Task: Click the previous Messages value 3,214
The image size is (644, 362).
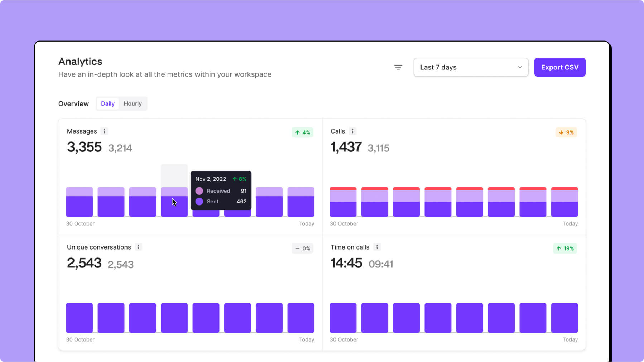Action: pyautogui.click(x=120, y=148)
